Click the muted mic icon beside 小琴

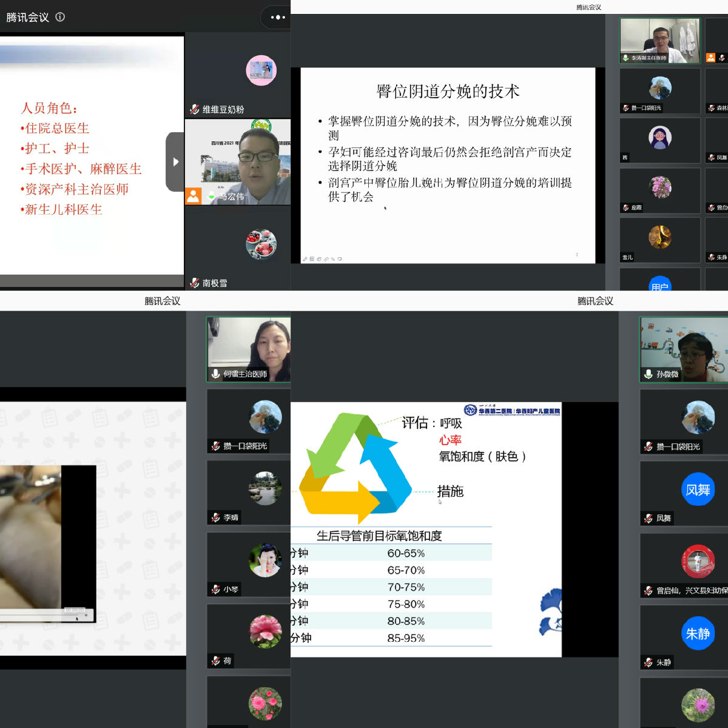[x=215, y=589]
